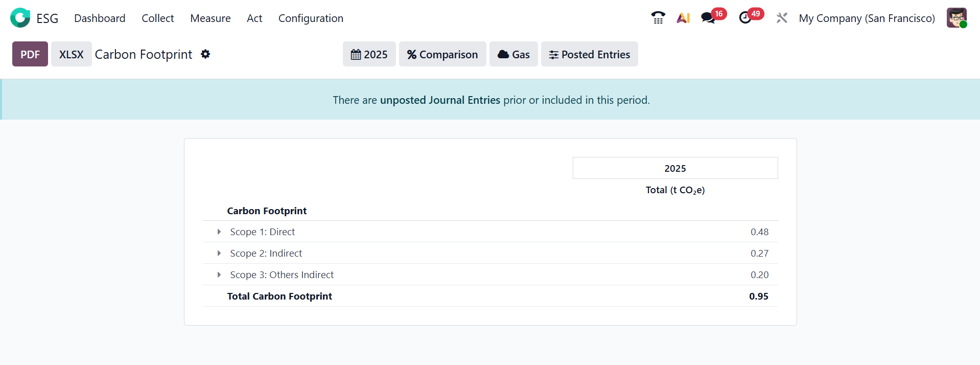This screenshot has height=365, width=980.
Task: Click the Carbon Footprint settings gear
Action: click(205, 54)
